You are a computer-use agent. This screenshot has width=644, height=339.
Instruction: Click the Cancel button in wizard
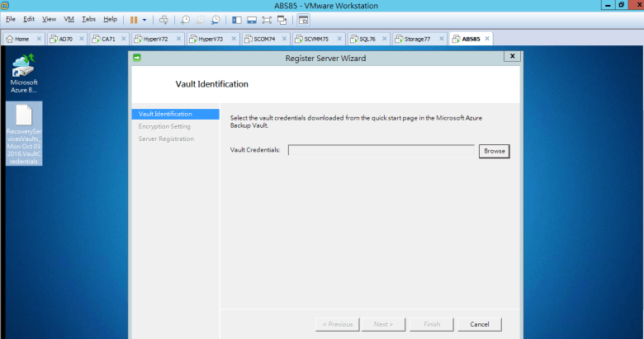(480, 324)
